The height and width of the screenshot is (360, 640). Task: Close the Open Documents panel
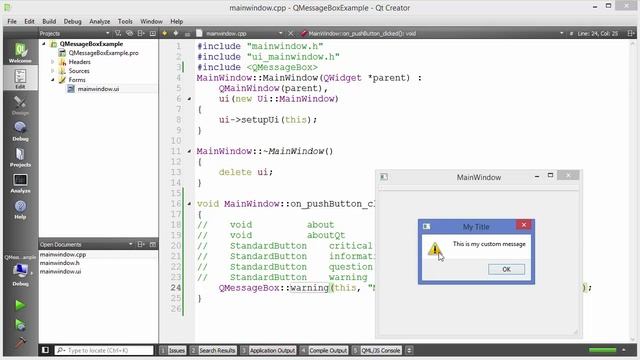pyautogui.click(x=153, y=244)
